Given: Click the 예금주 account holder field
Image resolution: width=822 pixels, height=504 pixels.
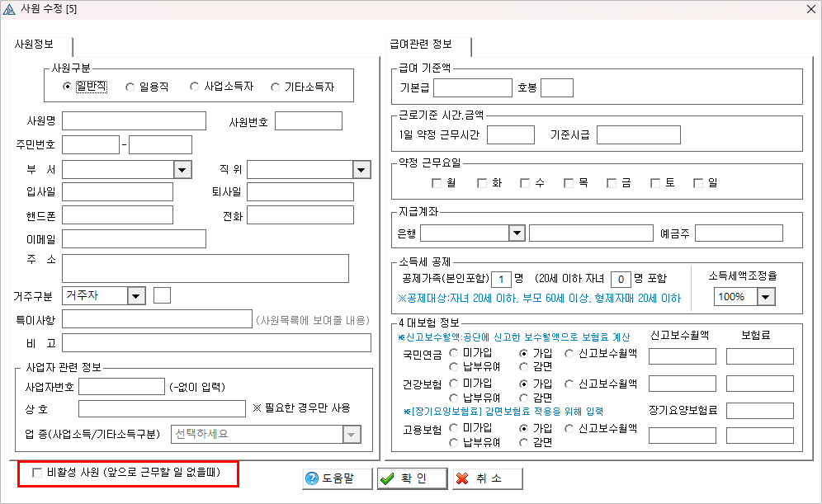Looking at the screenshot, I should click(x=739, y=233).
